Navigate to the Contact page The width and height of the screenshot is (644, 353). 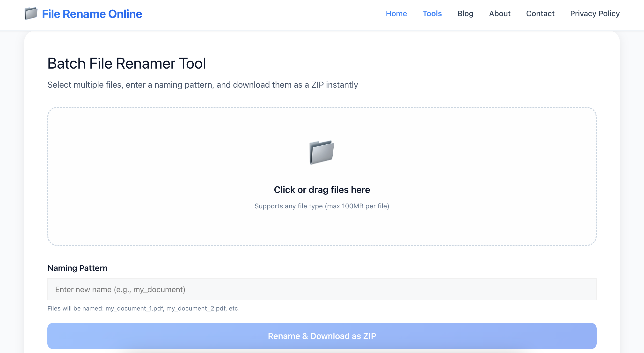coord(540,14)
